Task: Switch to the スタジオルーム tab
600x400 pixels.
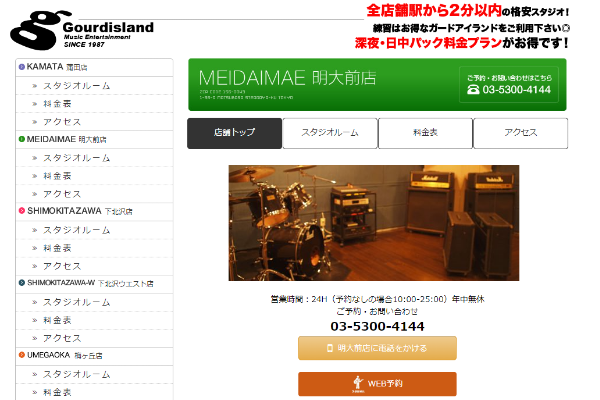Action: coord(330,133)
